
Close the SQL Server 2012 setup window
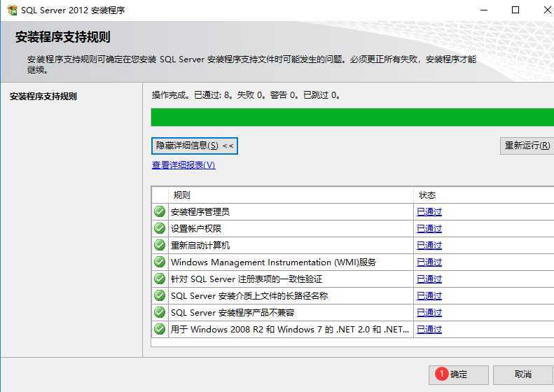pos(547,10)
